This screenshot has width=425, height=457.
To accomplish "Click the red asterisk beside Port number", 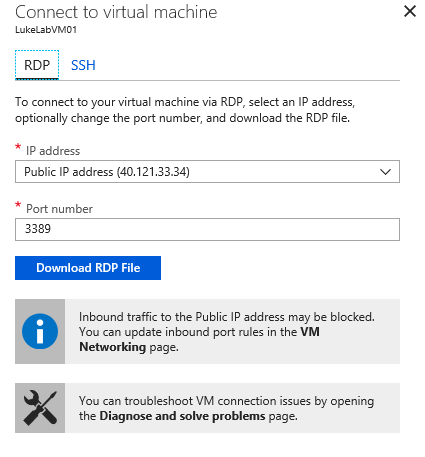I will 18,205.
